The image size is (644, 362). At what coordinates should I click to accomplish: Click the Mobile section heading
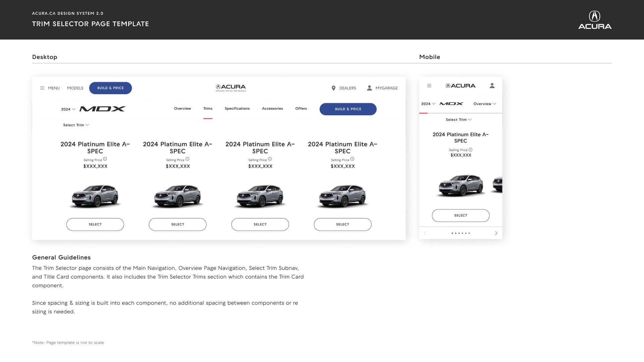430,57
